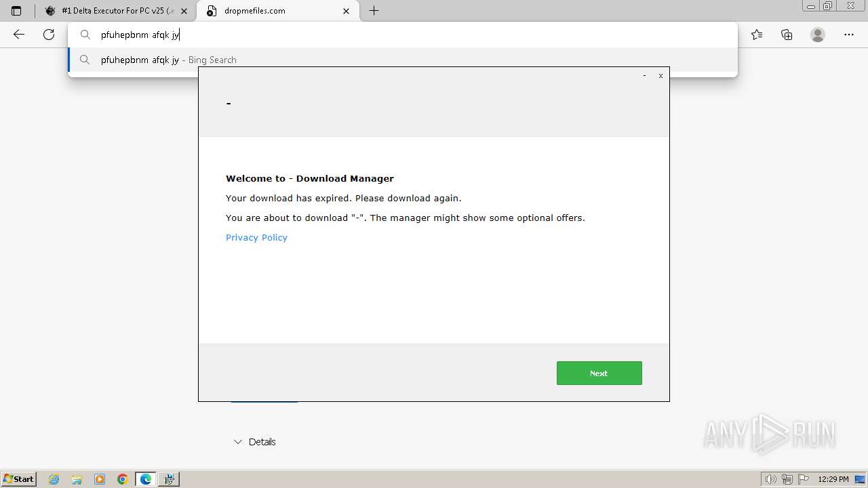Image resolution: width=868 pixels, height=488 pixels.
Task: Open the Favorites star icon
Action: pyautogui.click(x=757, y=35)
